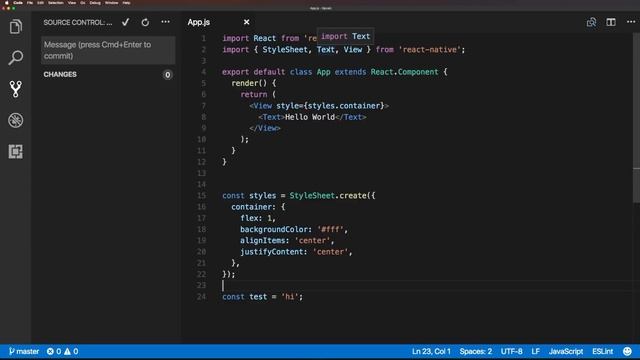Open the Go menu

(x=83, y=2)
